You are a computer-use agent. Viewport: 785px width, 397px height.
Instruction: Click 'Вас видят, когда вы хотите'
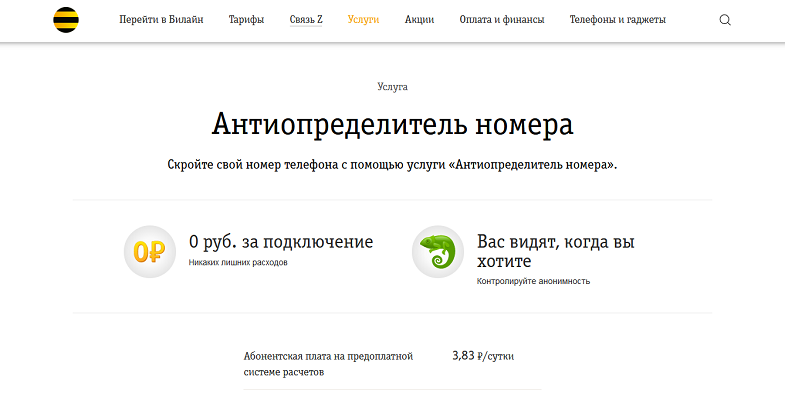click(556, 251)
